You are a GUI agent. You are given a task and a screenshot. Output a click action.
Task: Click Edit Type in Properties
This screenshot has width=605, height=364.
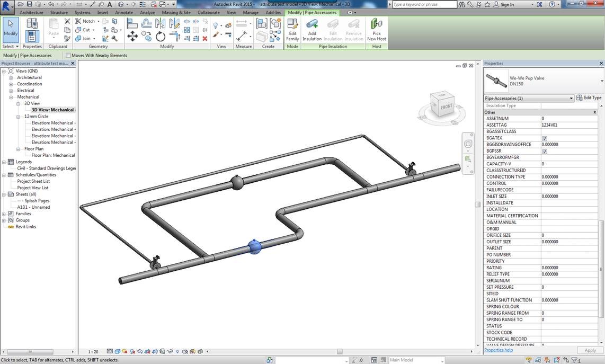(589, 98)
